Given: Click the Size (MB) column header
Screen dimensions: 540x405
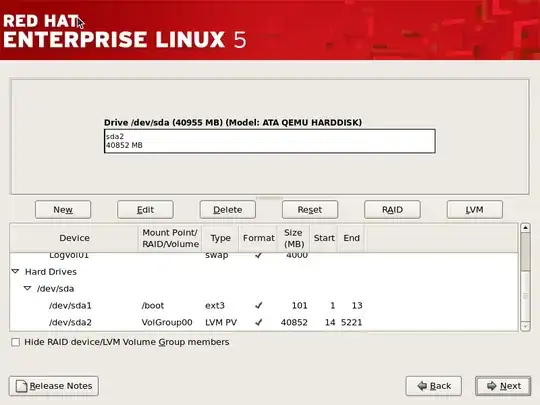Looking at the screenshot, I should (294, 238).
